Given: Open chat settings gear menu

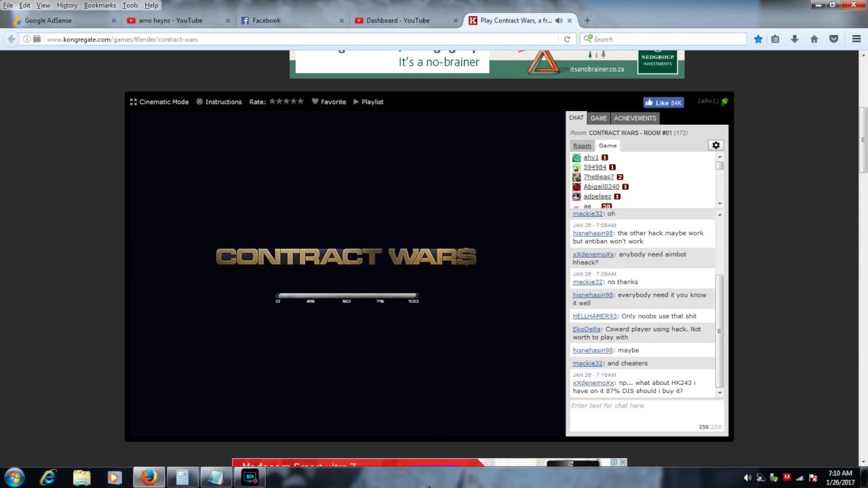Looking at the screenshot, I should pyautogui.click(x=715, y=145).
